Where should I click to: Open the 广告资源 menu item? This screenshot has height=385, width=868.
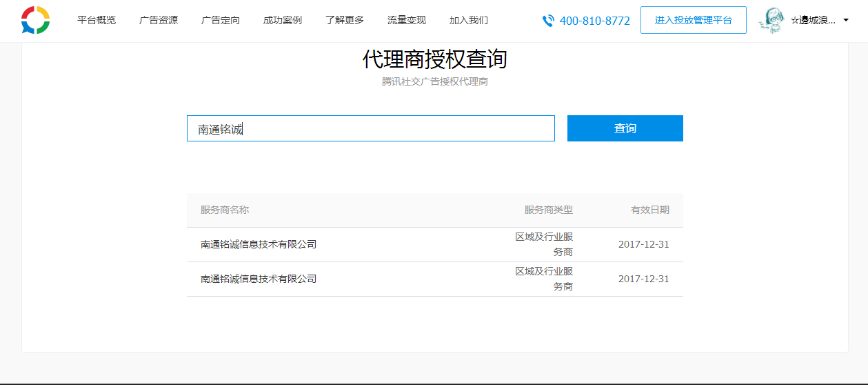159,20
